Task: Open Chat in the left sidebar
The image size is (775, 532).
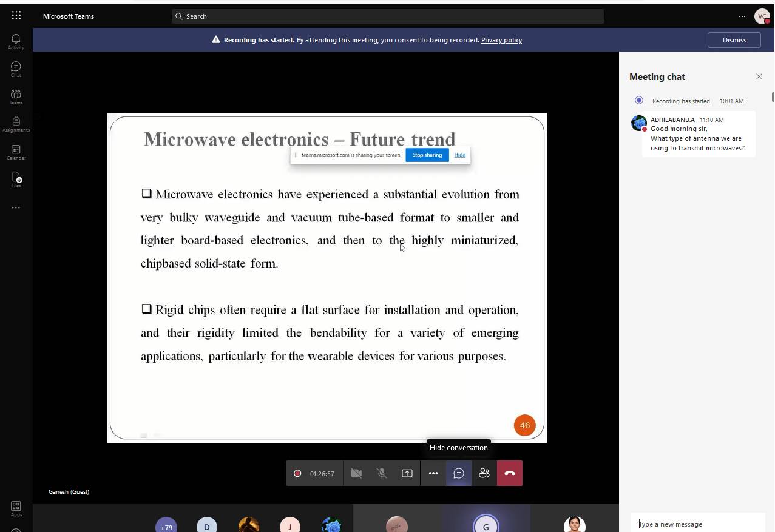Action: point(16,69)
